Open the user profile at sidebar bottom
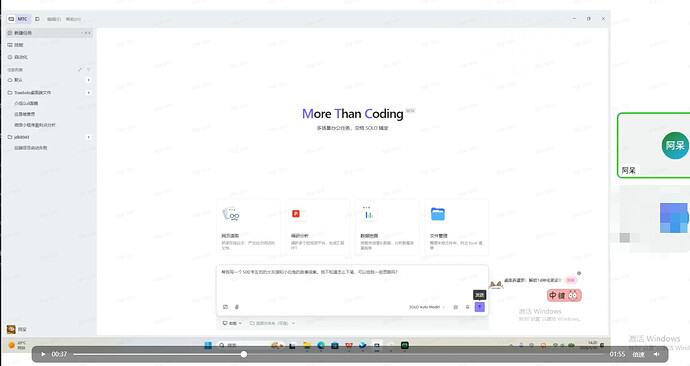 click(x=17, y=329)
